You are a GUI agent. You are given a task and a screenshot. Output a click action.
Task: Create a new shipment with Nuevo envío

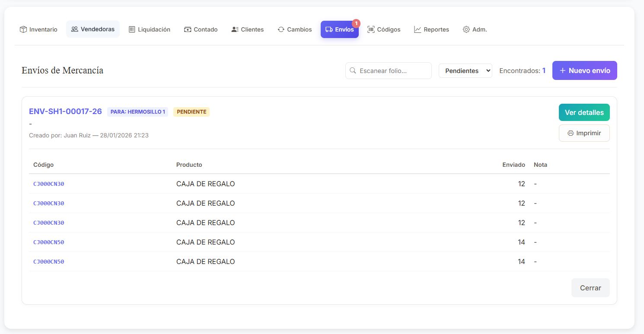click(585, 70)
